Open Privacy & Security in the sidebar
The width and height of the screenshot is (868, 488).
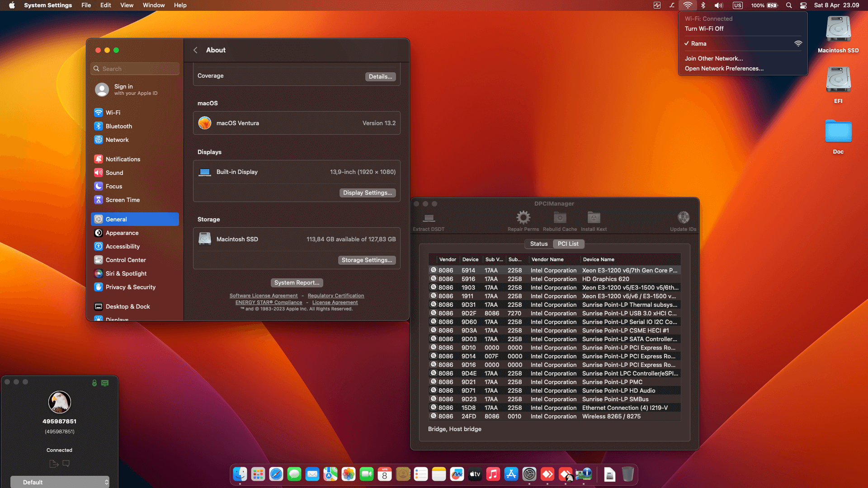click(135, 287)
